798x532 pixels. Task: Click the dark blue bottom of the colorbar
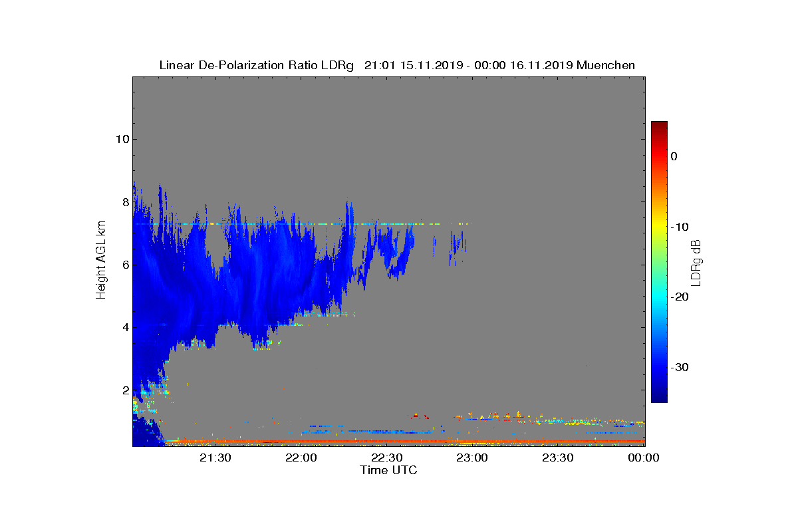point(659,397)
